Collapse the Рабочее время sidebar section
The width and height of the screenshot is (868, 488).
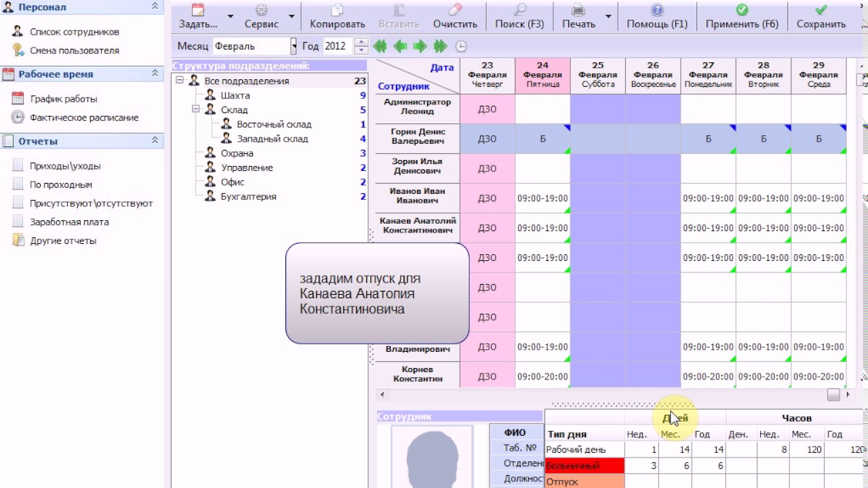point(155,74)
